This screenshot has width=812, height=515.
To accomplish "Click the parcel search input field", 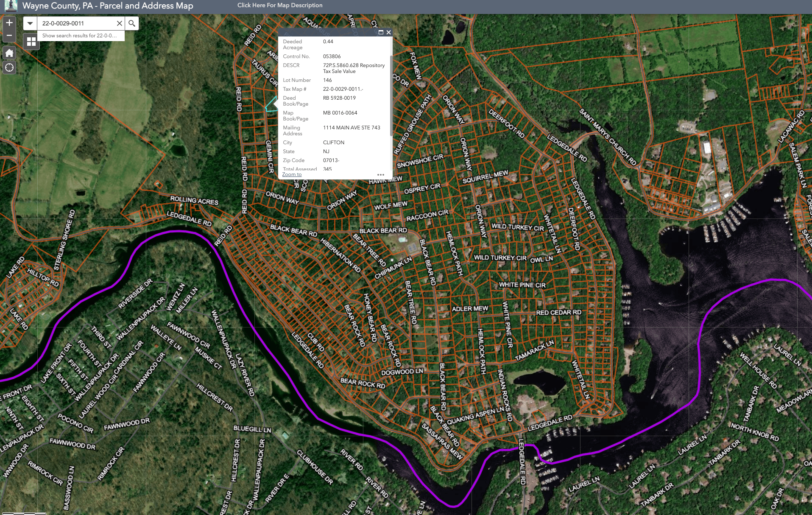I will click(77, 23).
